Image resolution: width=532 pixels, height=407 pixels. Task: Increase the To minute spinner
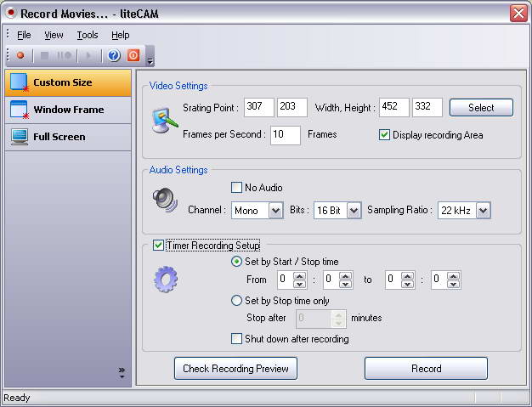454,276
